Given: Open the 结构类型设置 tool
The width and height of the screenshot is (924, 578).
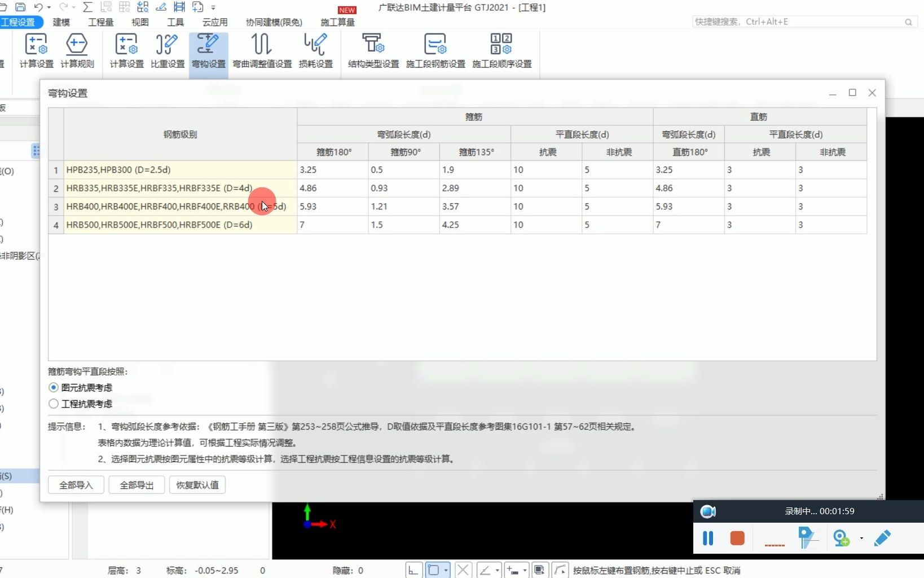Looking at the screenshot, I should click(373, 51).
